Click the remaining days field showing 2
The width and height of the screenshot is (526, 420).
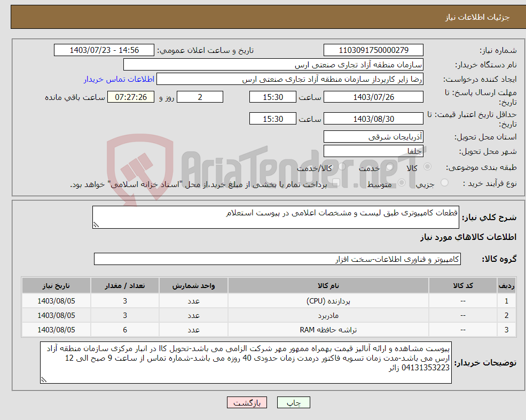[x=200, y=97]
